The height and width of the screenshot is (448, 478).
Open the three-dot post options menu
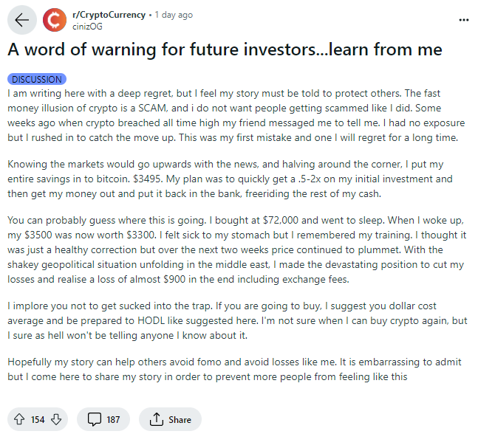[464, 20]
